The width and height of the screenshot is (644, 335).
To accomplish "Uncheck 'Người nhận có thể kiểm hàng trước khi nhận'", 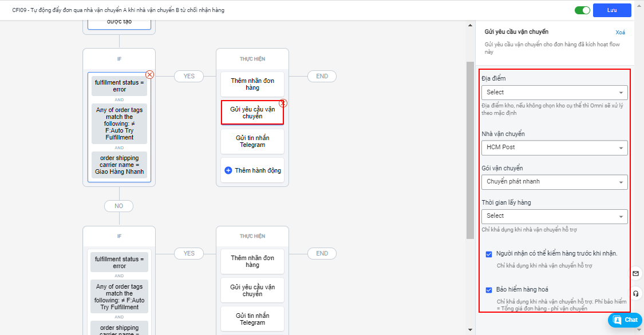I will point(489,254).
